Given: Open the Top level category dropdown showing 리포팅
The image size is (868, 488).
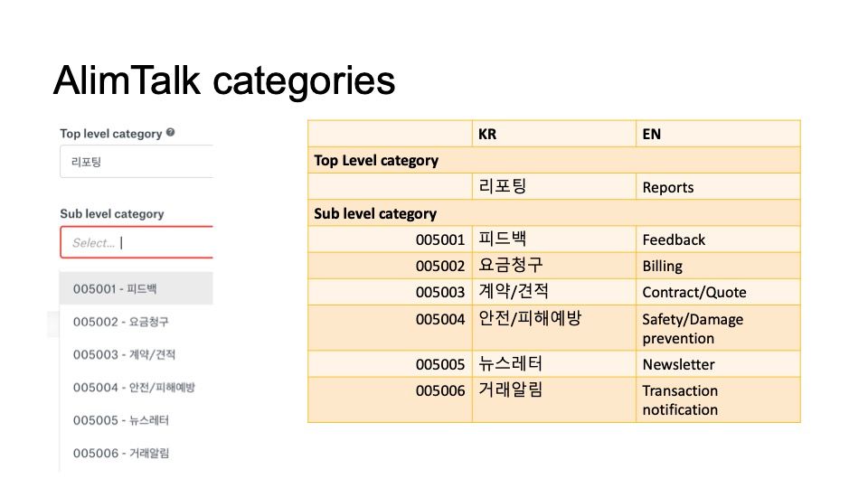Looking at the screenshot, I should [137, 162].
